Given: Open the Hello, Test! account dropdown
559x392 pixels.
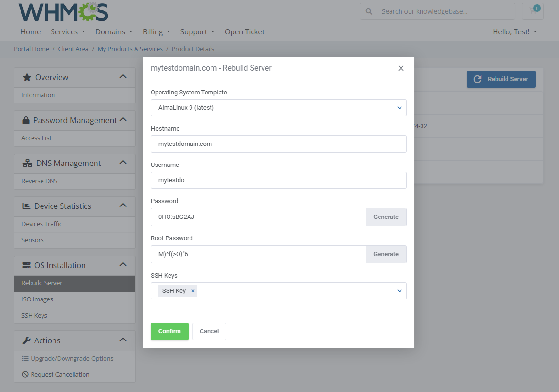Looking at the screenshot, I should [x=515, y=31].
